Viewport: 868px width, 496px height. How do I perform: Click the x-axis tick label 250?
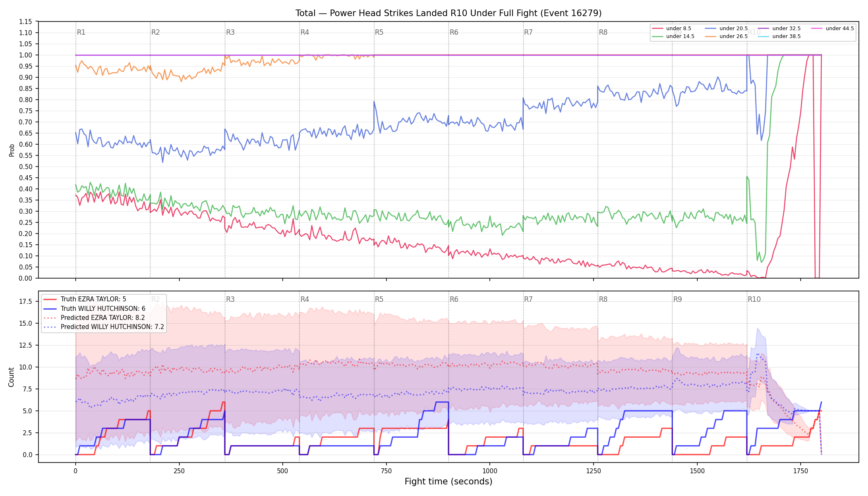click(x=179, y=471)
